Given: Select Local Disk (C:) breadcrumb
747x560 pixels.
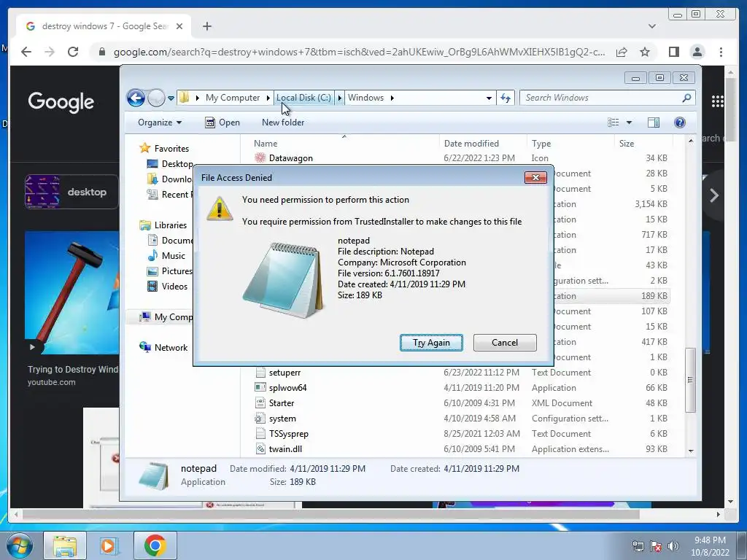Looking at the screenshot, I should pyautogui.click(x=303, y=98).
